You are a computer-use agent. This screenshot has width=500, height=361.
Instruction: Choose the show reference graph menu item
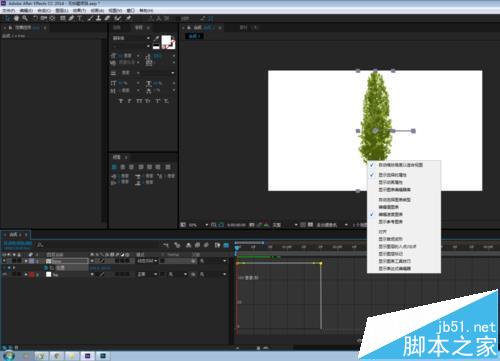404,222
